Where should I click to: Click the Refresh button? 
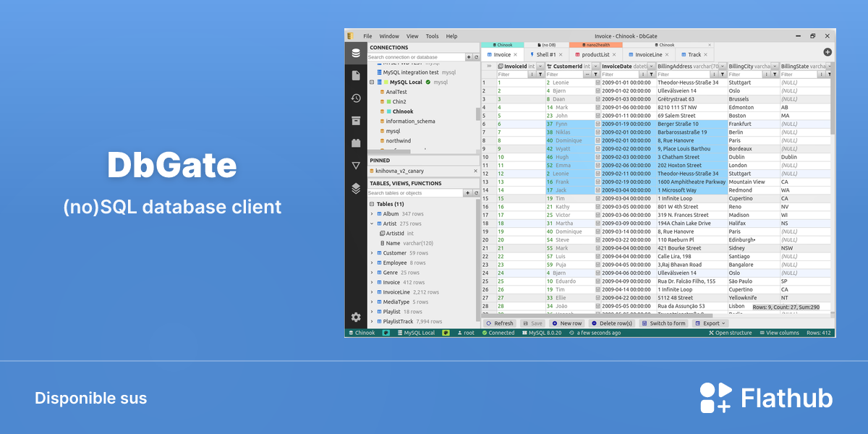click(x=499, y=323)
